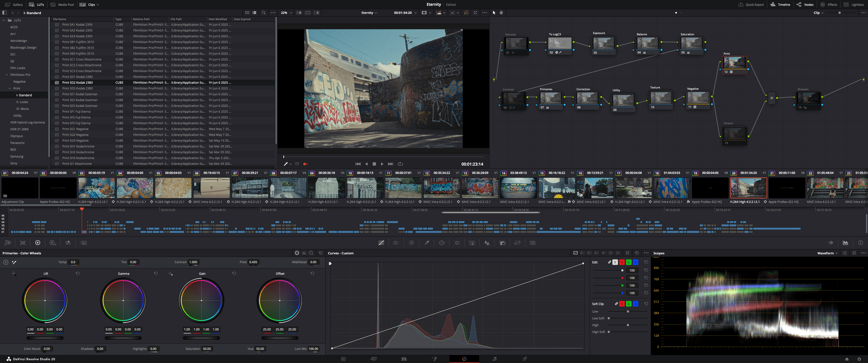The image size is (868, 363).
Task: Open the Waveform scope type dropdown
Action: 827,253
